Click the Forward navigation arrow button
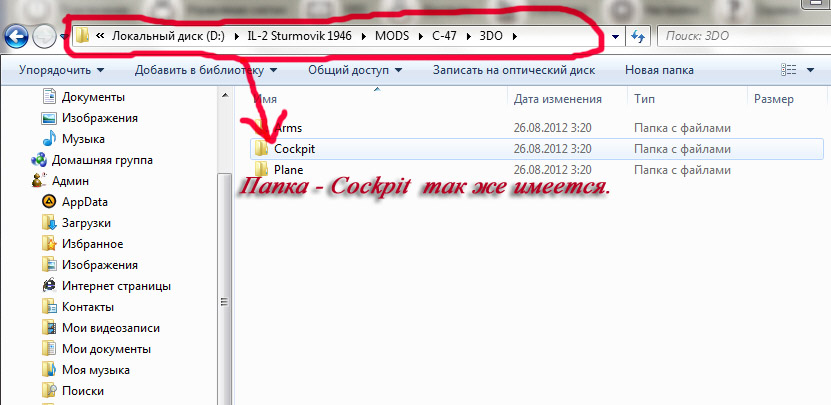 45,37
